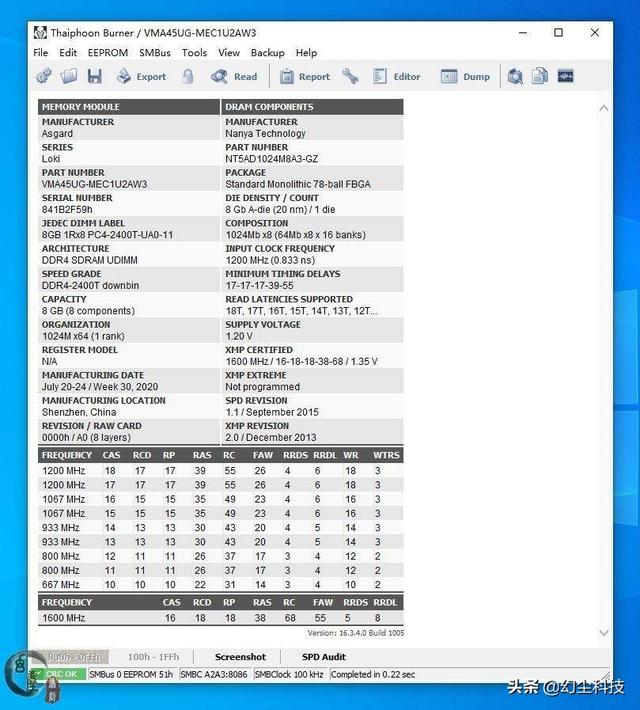Screen dimensions: 640x710
Task: Click the '17-17-17-39-55' minimum timing delays value
Action: coord(260,286)
